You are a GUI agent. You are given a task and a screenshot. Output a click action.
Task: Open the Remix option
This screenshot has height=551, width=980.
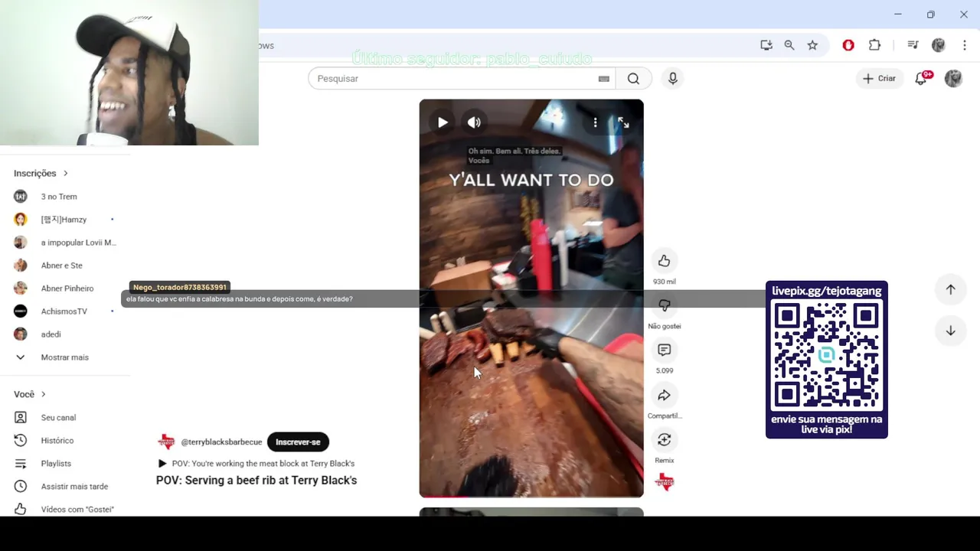[664, 439]
